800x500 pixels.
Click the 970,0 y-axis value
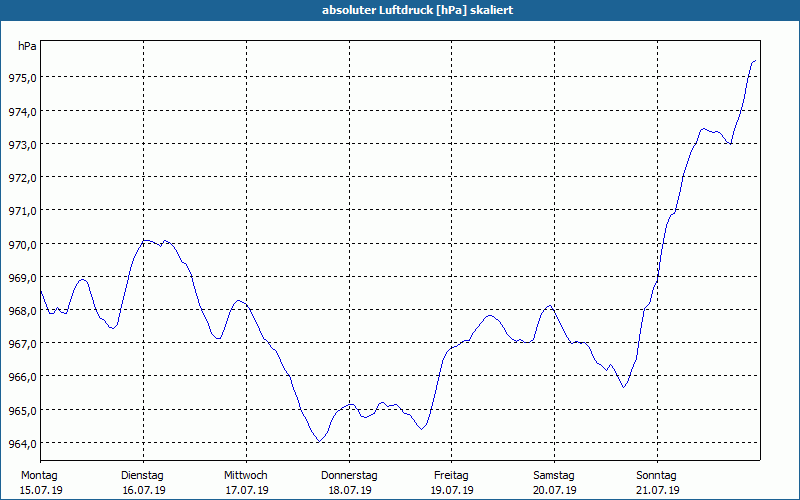22,245
